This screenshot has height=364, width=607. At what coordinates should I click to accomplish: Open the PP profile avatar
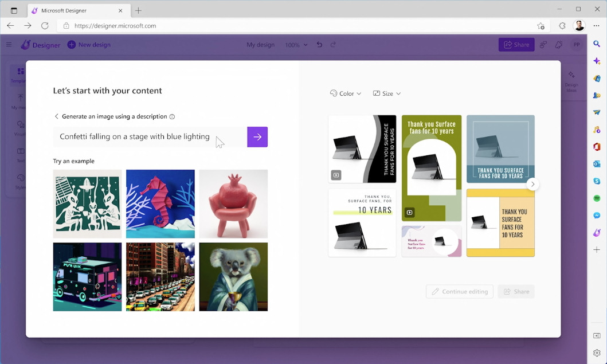pyautogui.click(x=577, y=45)
